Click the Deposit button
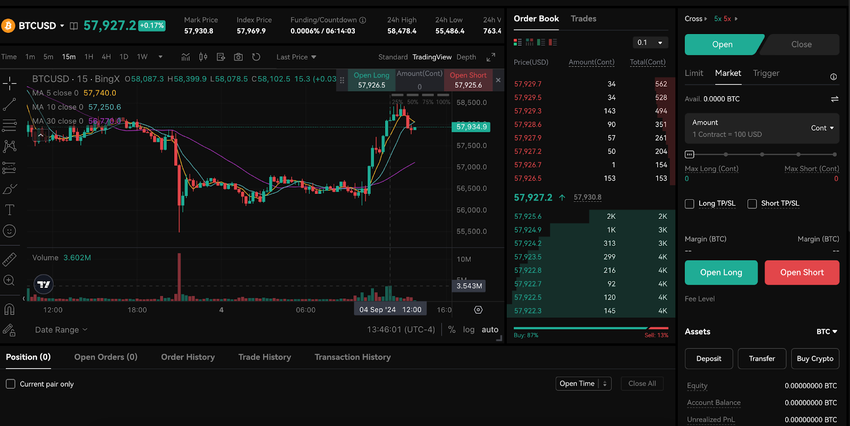Image resolution: width=850 pixels, height=426 pixels. [x=709, y=358]
